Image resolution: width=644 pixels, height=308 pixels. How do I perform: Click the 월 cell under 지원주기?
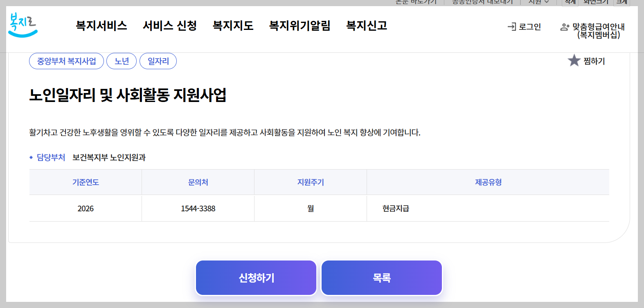point(311,208)
